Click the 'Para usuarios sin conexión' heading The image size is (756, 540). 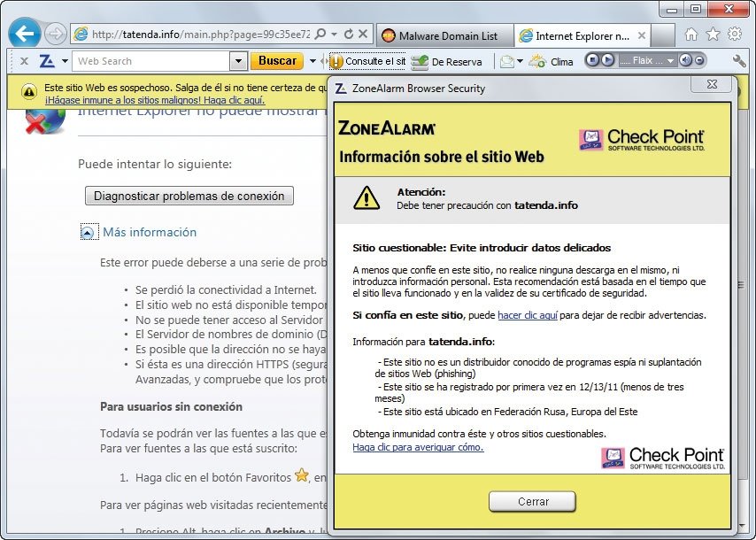(171, 406)
